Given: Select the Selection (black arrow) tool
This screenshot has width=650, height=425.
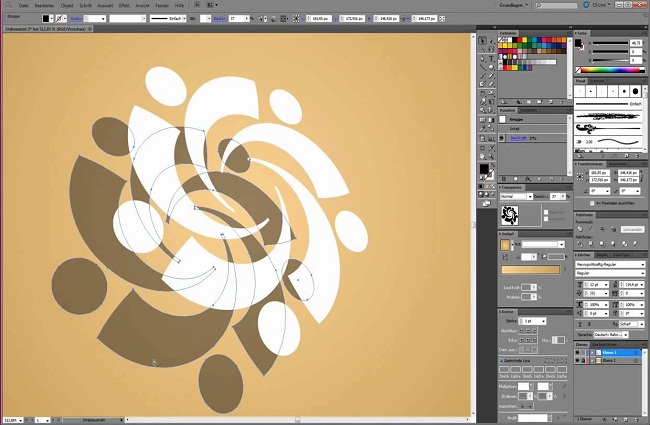Looking at the screenshot, I should [x=483, y=41].
